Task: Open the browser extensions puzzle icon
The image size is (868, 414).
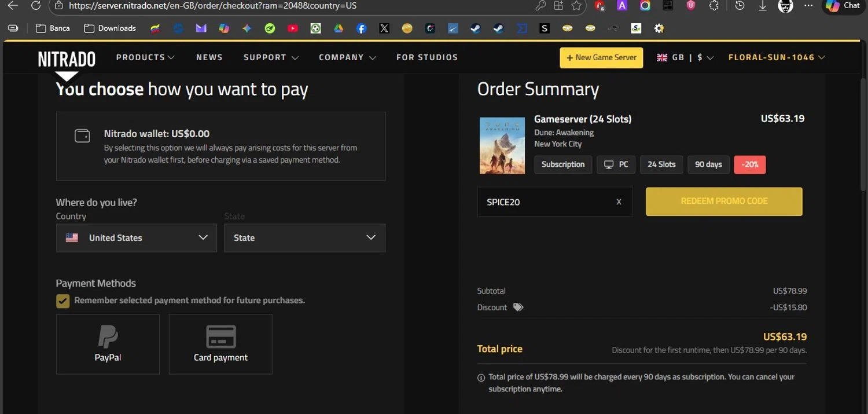Action: tap(713, 6)
